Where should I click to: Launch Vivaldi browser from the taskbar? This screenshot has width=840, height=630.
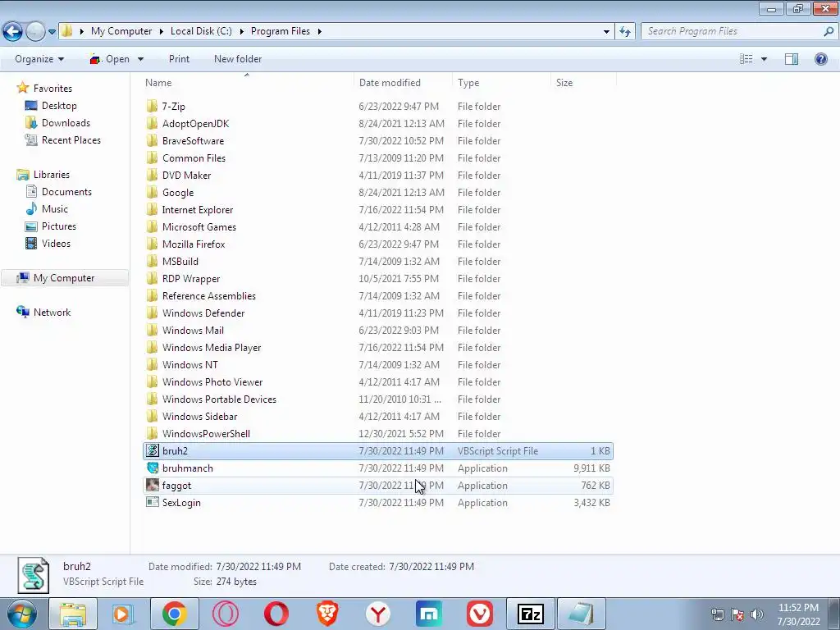(x=479, y=614)
